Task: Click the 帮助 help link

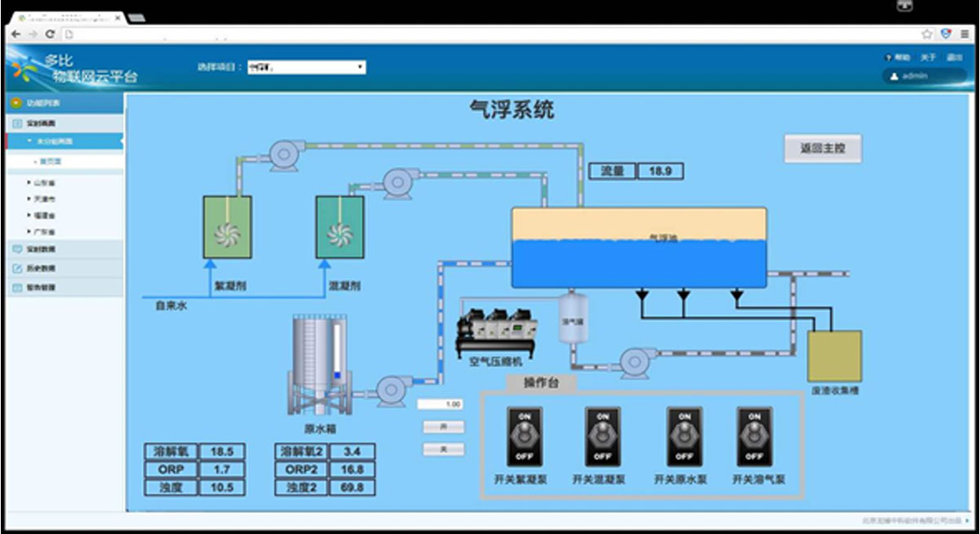Action: (x=898, y=58)
